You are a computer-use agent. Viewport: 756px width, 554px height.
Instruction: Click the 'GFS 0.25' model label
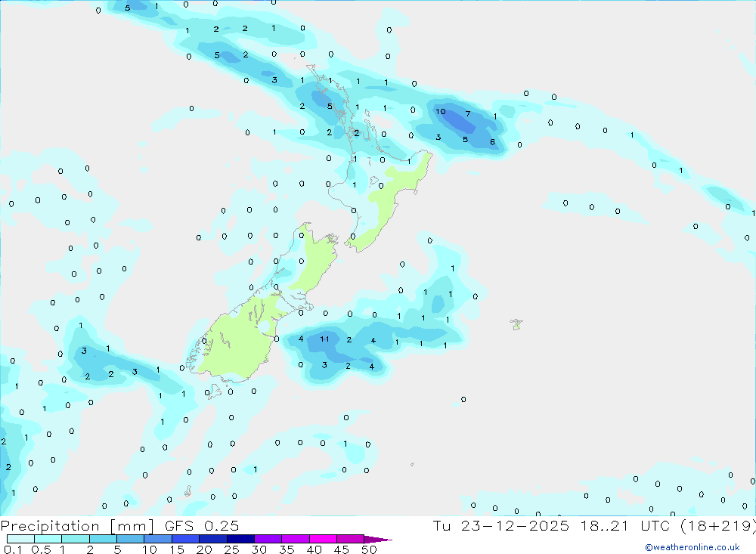[202, 525]
